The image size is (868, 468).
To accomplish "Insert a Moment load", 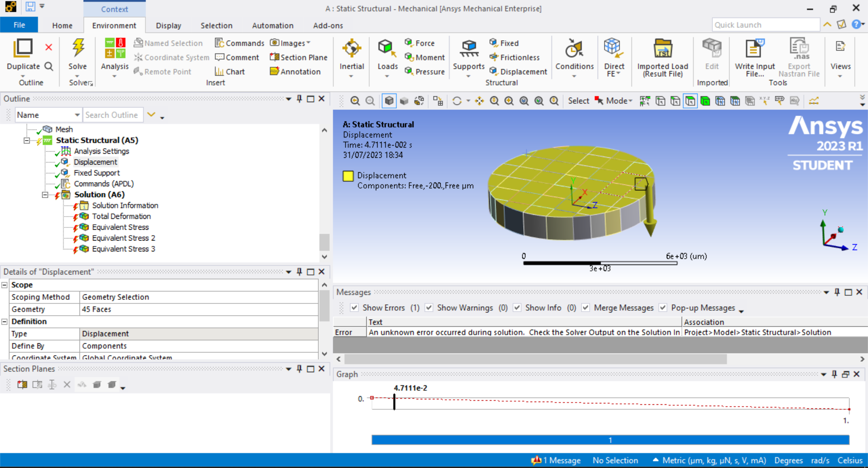I will coord(425,57).
